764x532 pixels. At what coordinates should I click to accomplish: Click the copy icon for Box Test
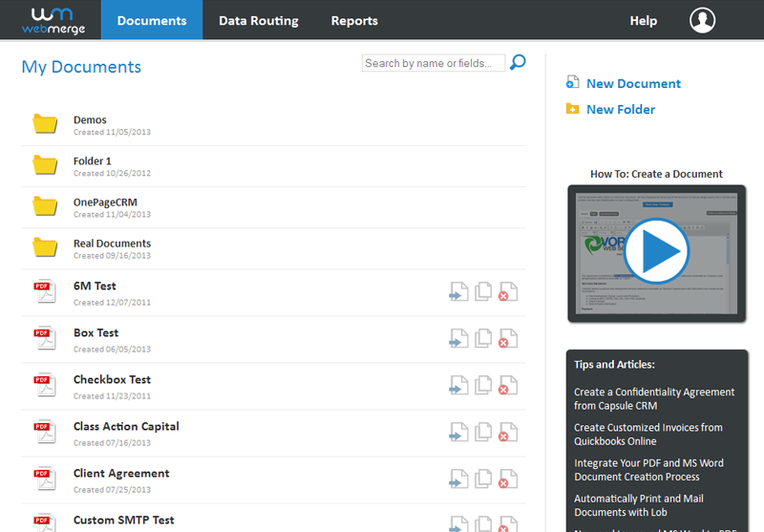click(x=484, y=339)
